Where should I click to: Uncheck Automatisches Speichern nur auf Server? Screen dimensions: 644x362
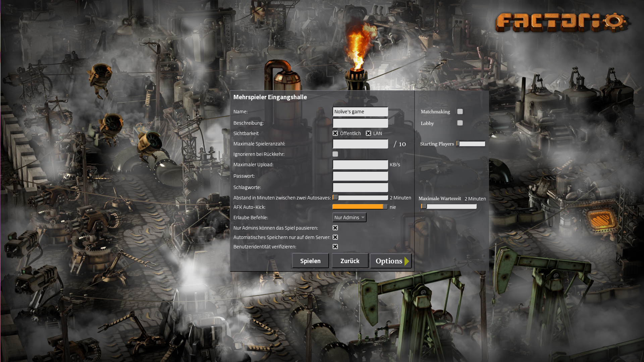click(335, 237)
